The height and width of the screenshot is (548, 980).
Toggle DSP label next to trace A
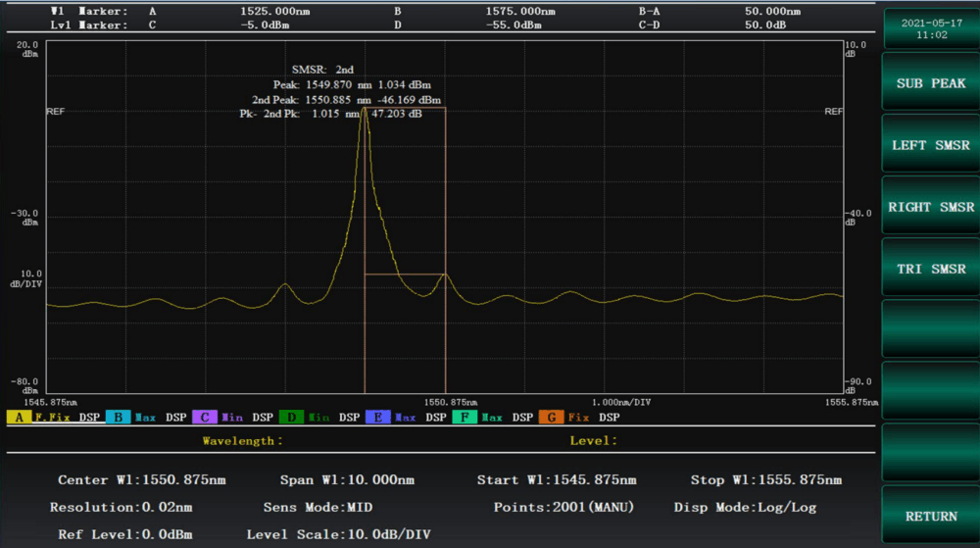(x=89, y=418)
